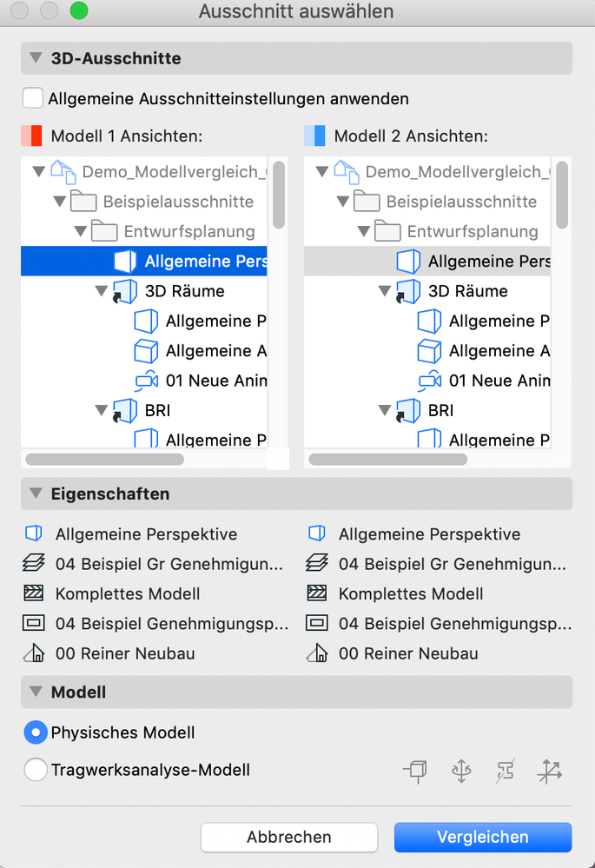
Task: Click the Abbrechen button
Action: coord(289,838)
